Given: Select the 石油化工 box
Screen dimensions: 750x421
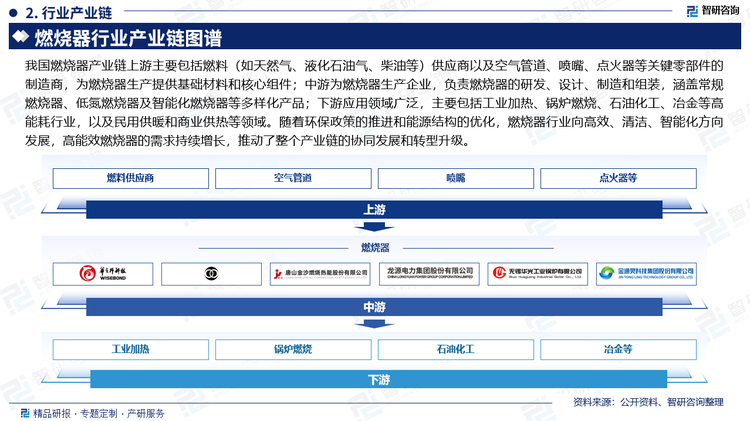Looking at the screenshot, I should pos(456,349).
